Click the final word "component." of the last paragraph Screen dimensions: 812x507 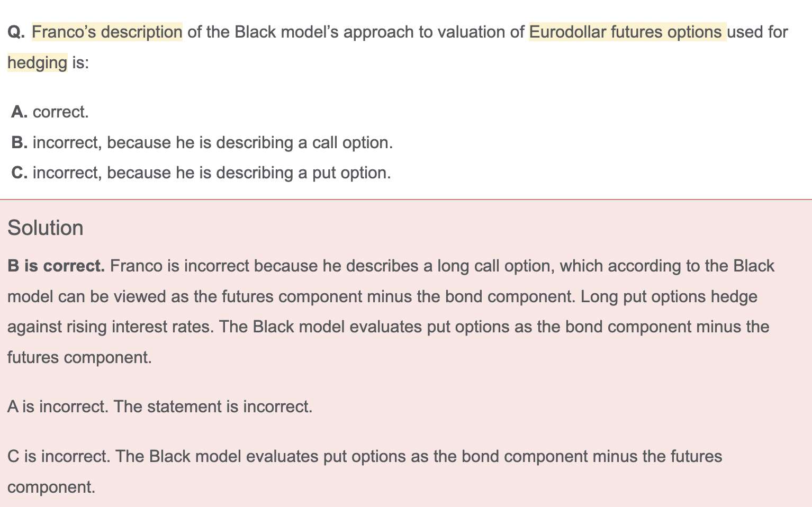(x=51, y=487)
